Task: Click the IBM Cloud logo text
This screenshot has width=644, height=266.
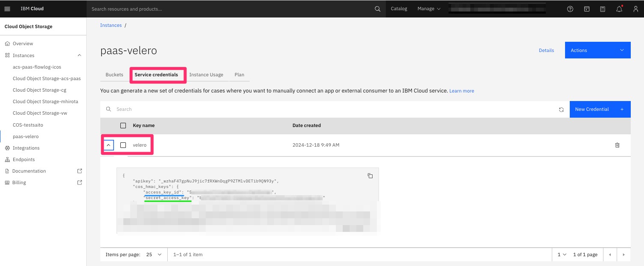Action: tap(32, 9)
